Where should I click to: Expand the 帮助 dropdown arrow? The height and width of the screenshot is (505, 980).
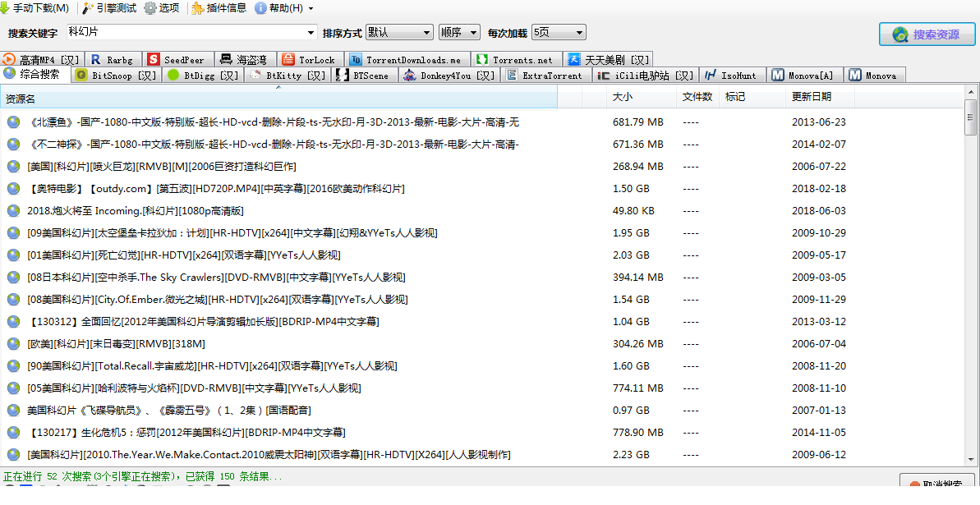311,9
